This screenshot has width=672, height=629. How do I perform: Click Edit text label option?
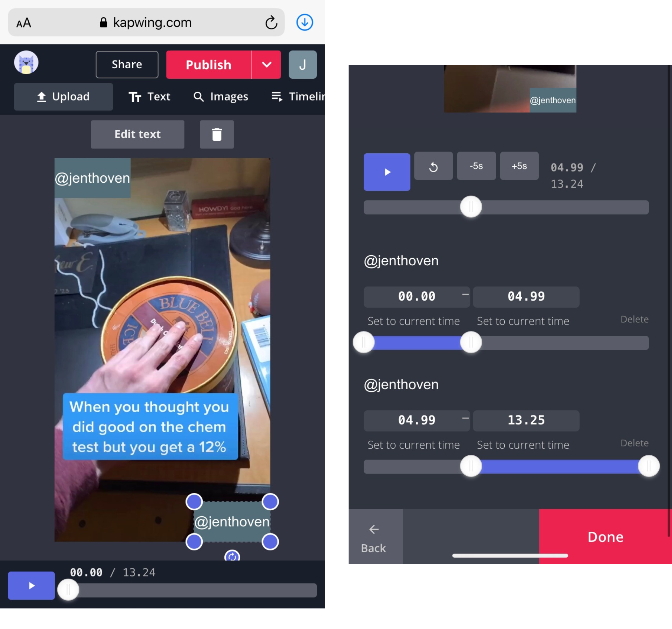click(137, 134)
